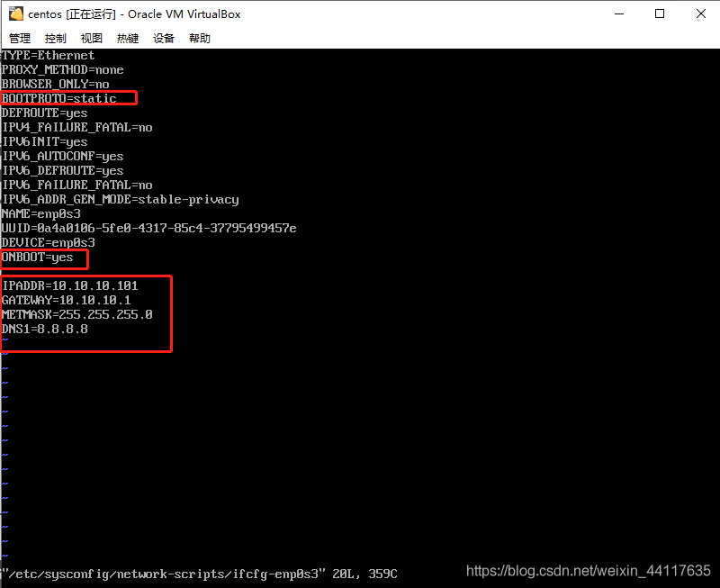Click the UUID line
This screenshot has height=588, width=720.
(x=149, y=228)
